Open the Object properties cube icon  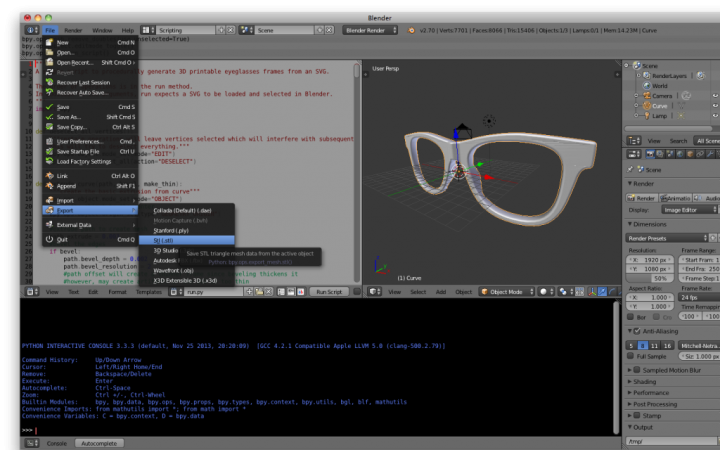click(690, 154)
